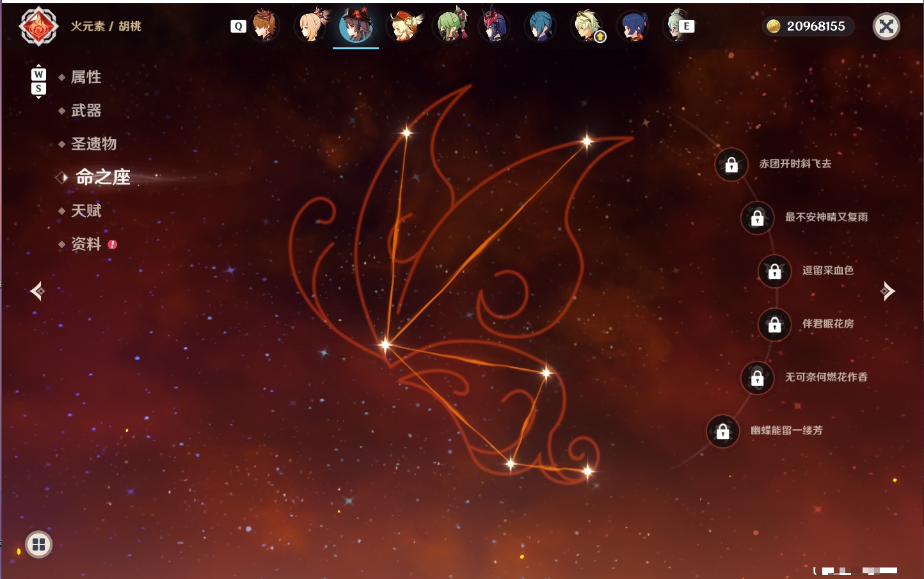The width and height of the screenshot is (924, 579).
Task: Click the 火元素 / 胡桃 title text
Action: point(106,26)
